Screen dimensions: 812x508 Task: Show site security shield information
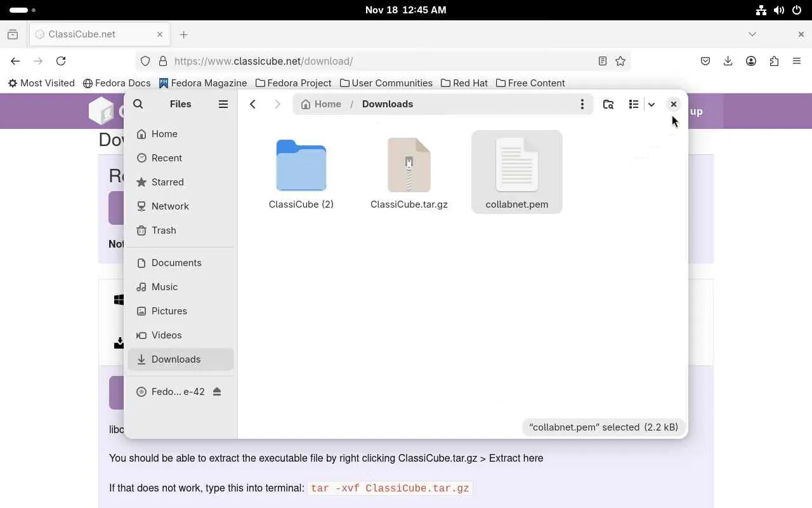point(145,61)
